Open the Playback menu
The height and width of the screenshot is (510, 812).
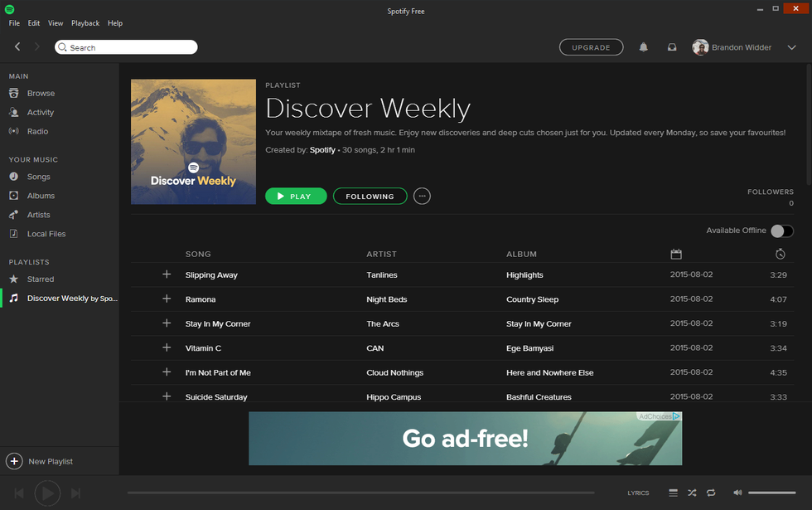coord(85,23)
